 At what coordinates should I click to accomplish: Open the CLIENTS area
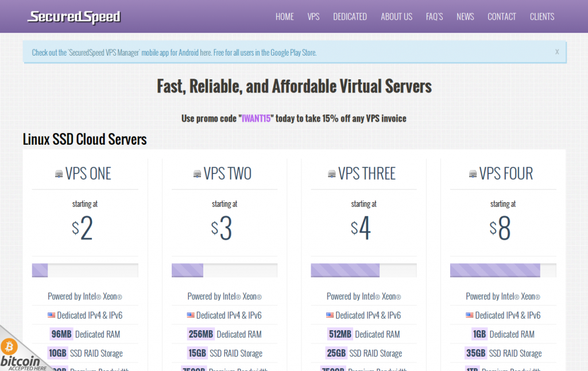542,17
